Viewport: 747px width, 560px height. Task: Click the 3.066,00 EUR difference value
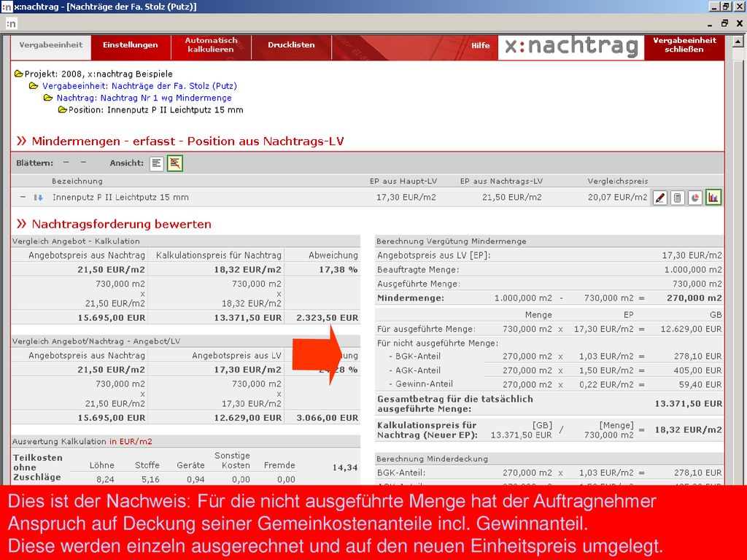coord(328,418)
